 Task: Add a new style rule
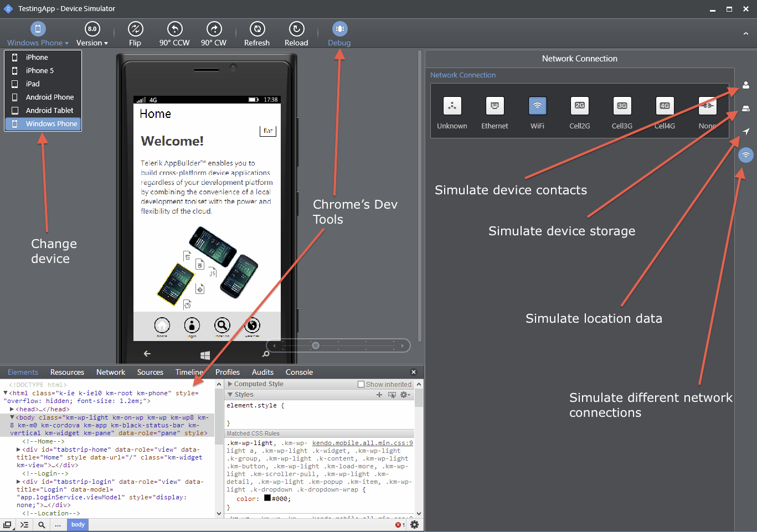[379, 395]
